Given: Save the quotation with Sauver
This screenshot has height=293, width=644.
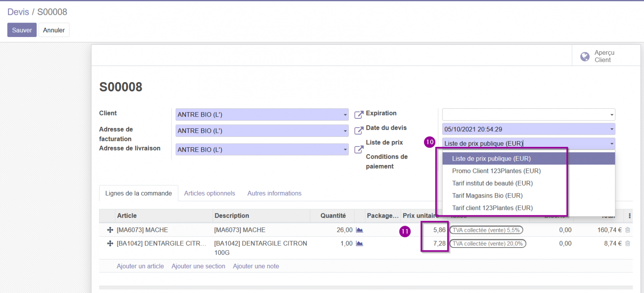Looking at the screenshot, I should point(22,30).
